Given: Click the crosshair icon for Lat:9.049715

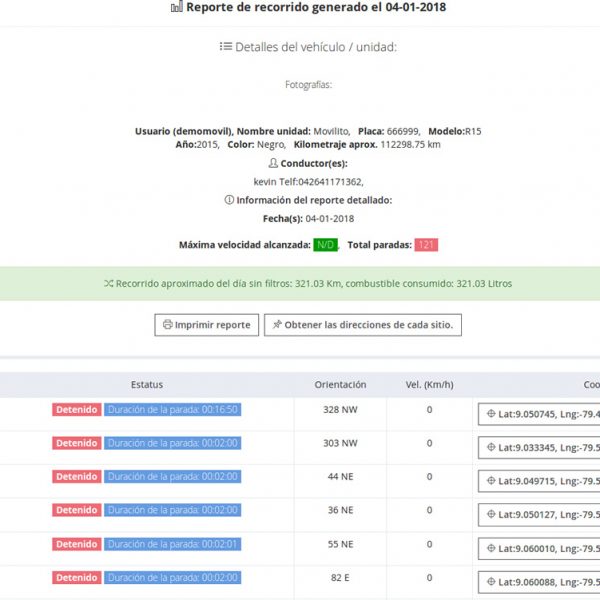Looking at the screenshot, I should coord(491,482).
